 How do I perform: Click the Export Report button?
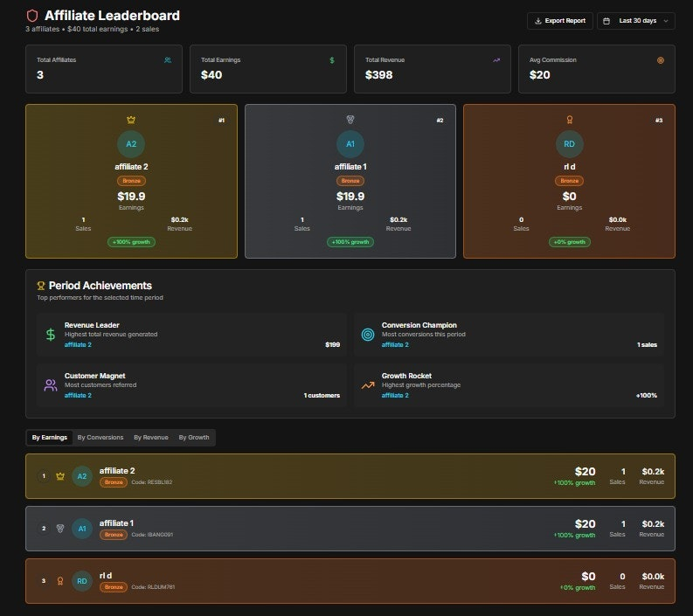(x=559, y=20)
